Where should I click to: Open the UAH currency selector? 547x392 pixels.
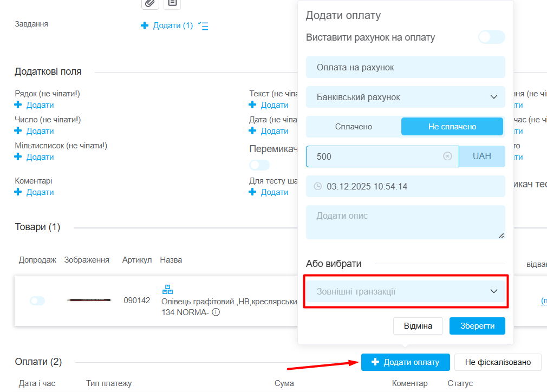(x=482, y=156)
